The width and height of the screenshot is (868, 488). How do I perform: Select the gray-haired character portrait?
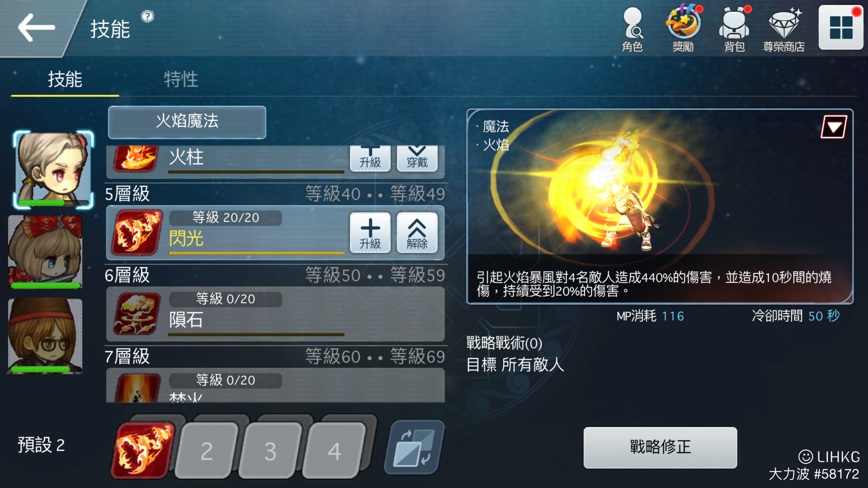(53, 170)
